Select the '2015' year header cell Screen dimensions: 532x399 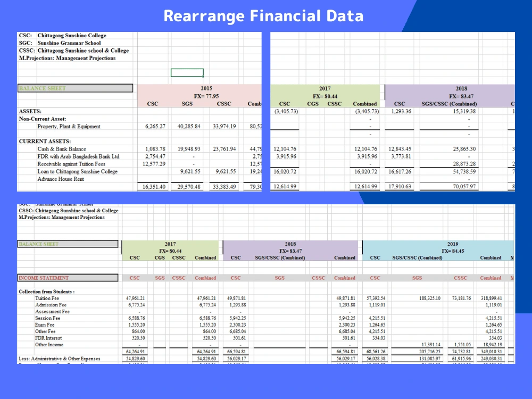pyautogui.click(x=206, y=88)
